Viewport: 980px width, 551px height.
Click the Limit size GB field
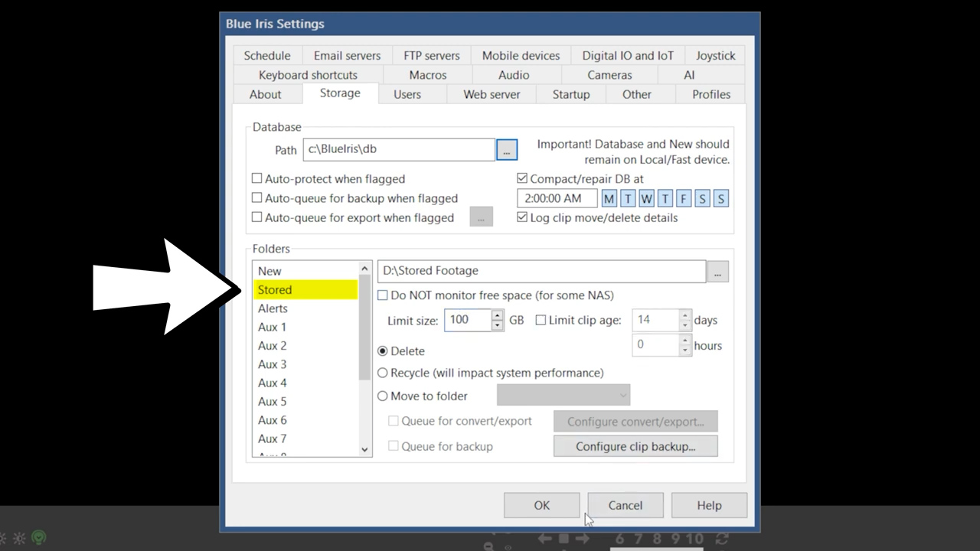[x=468, y=320]
